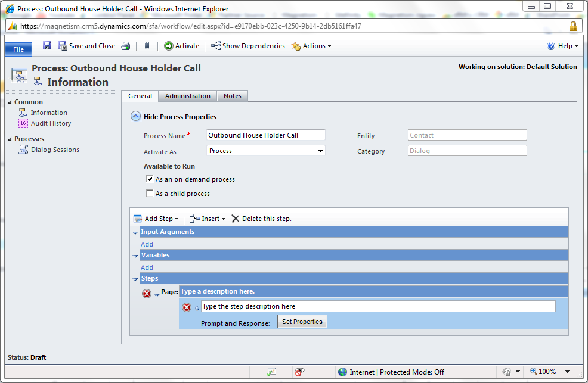Click the Print icon
588x383 pixels.
click(x=126, y=45)
